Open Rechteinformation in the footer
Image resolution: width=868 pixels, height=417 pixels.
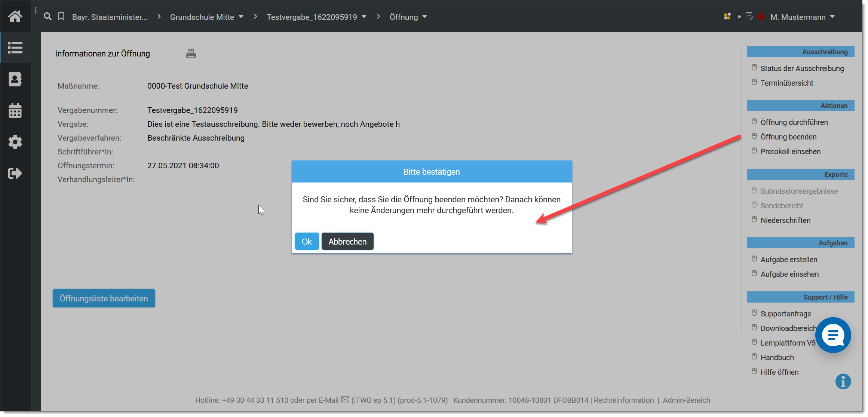point(624,400)
